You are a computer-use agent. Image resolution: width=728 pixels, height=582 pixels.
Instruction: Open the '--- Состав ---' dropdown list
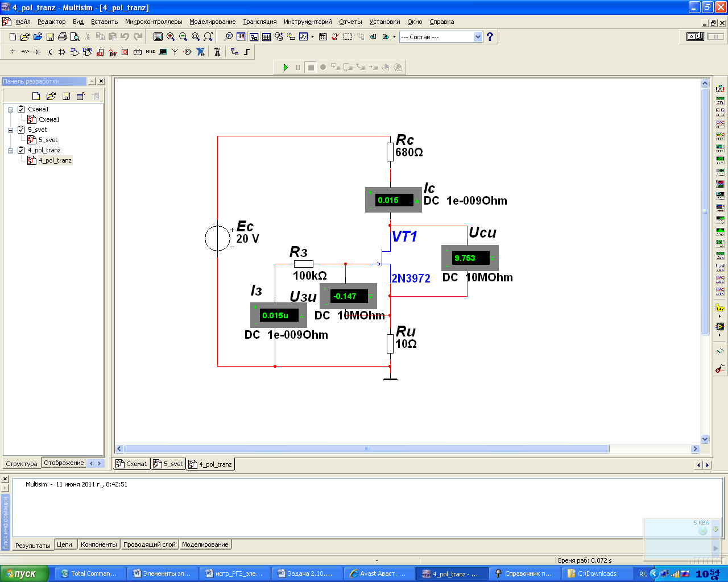[x=478, y=36]
